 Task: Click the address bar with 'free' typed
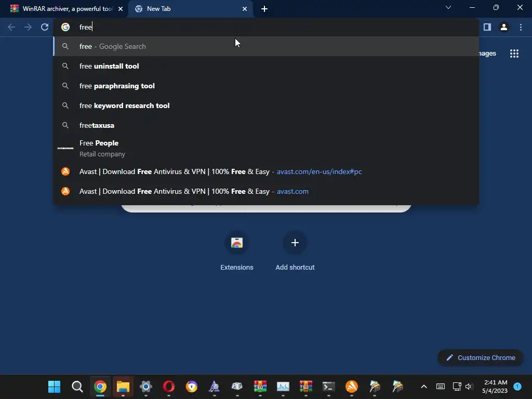(266, 27)
